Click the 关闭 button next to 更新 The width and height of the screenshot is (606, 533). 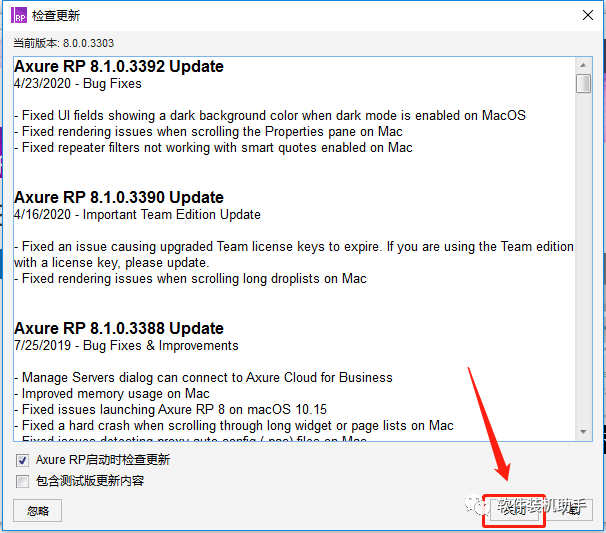pyautogui.click(x=514, y=510)
